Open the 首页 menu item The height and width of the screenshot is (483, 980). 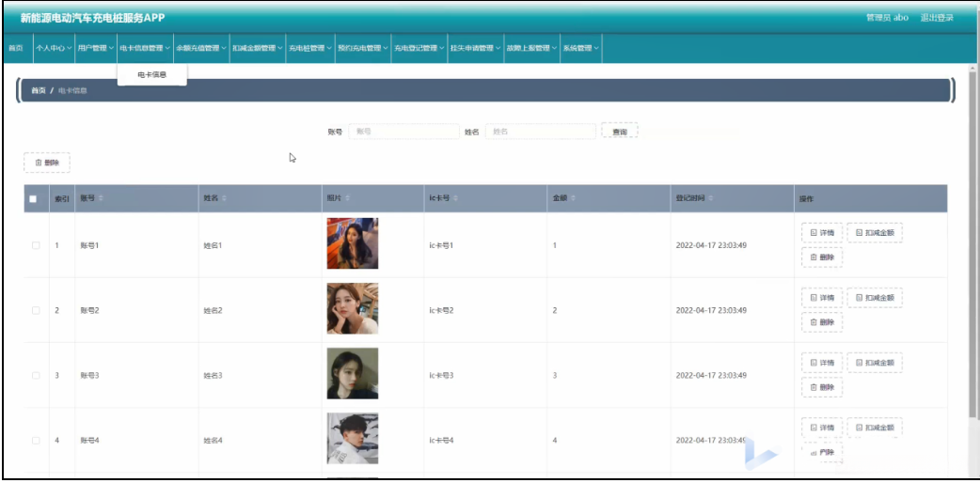point(16,48)
